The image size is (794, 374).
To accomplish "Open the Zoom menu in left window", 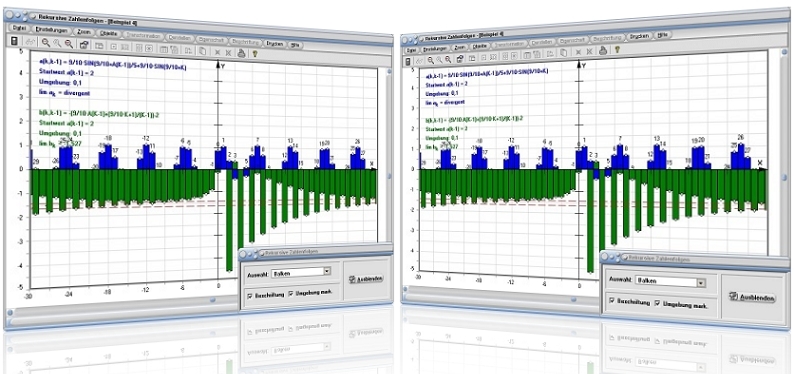I will pos(84,32).
